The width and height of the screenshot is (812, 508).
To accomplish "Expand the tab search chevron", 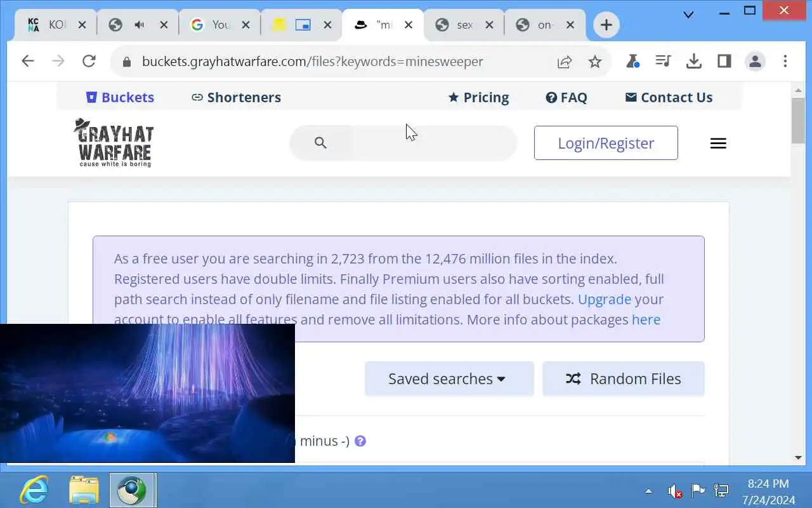I will (688, 15).
